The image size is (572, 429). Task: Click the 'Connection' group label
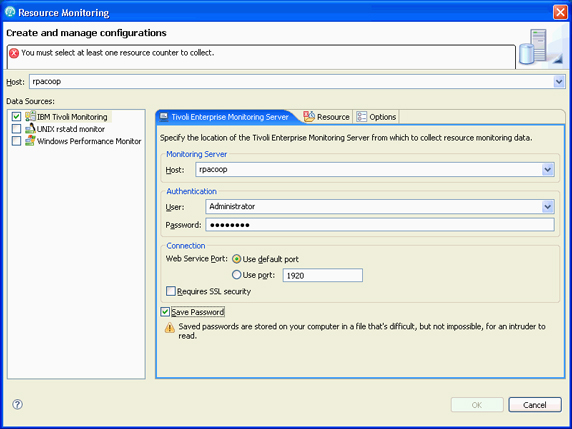pos(186,246)
